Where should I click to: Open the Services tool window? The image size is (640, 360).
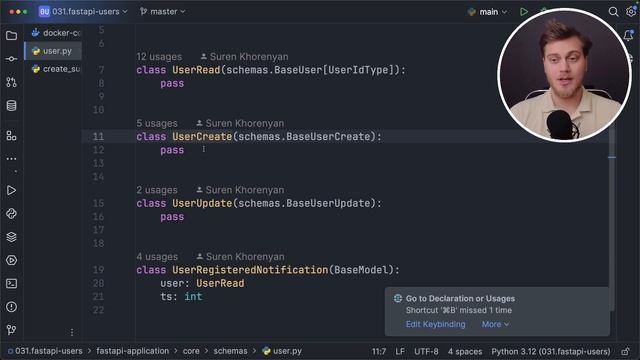[11, 260]
